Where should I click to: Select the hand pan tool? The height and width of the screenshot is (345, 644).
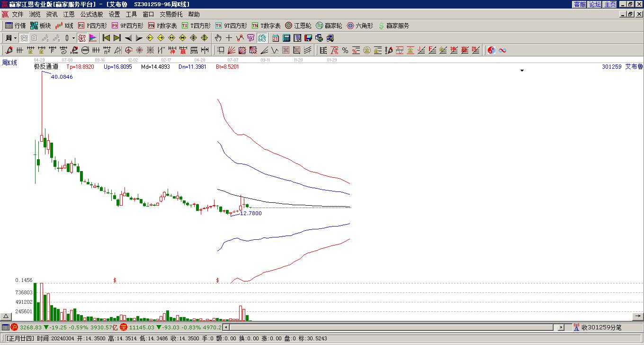(218, 38)
